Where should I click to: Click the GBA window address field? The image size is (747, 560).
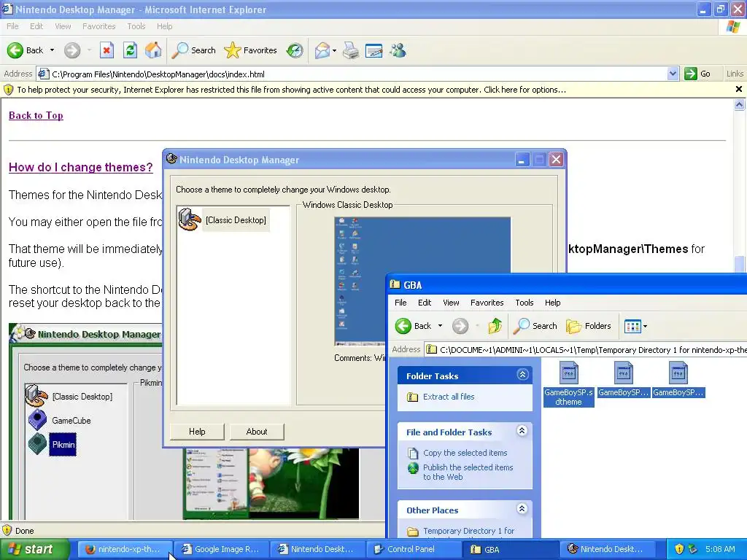586,350
